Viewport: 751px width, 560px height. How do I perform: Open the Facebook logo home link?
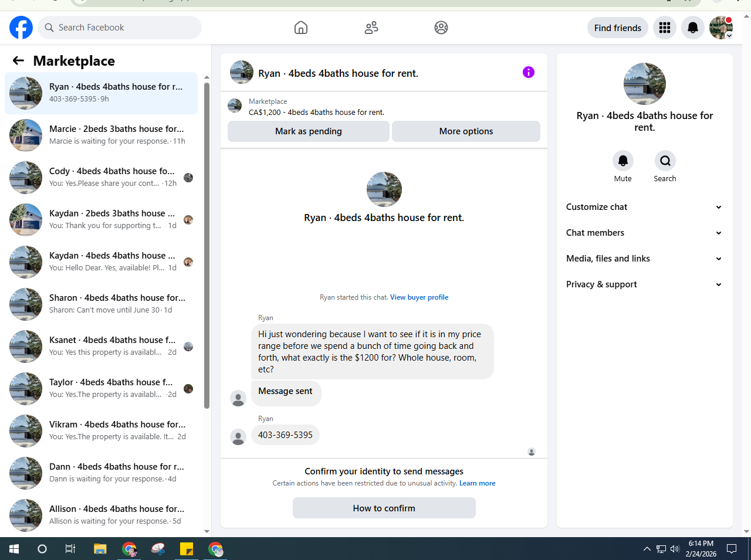[x=21, y=28]
